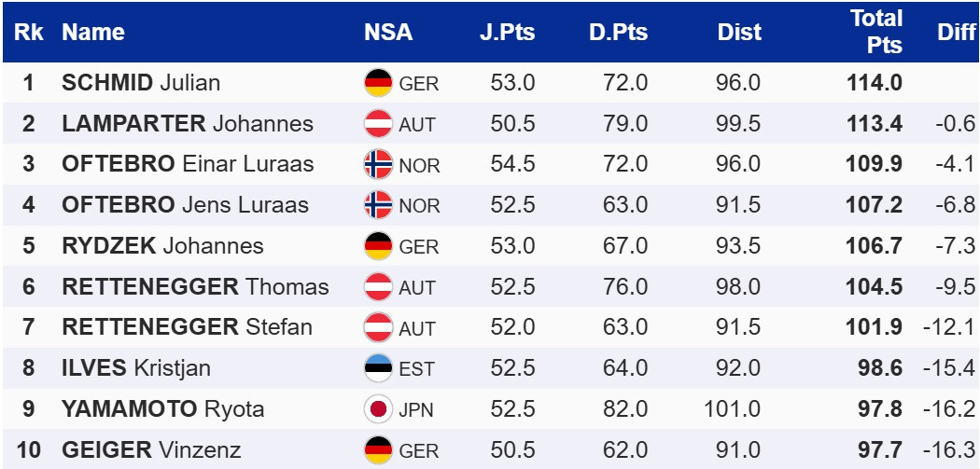Click the Austrian flag beside Stefan Rettenegger
Viewport: 980px width, 469px height.
378,327
